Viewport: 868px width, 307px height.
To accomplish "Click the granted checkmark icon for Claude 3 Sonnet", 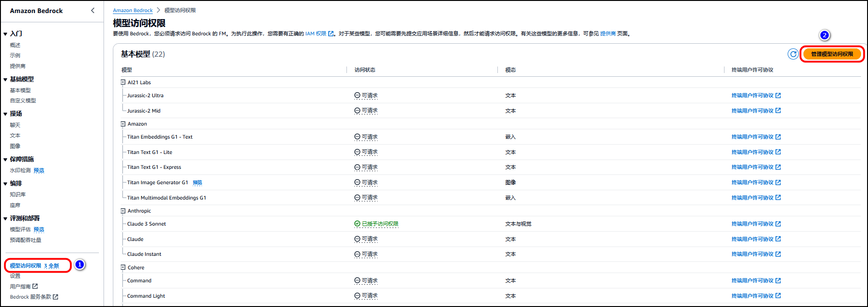I will tap(357, 224).
